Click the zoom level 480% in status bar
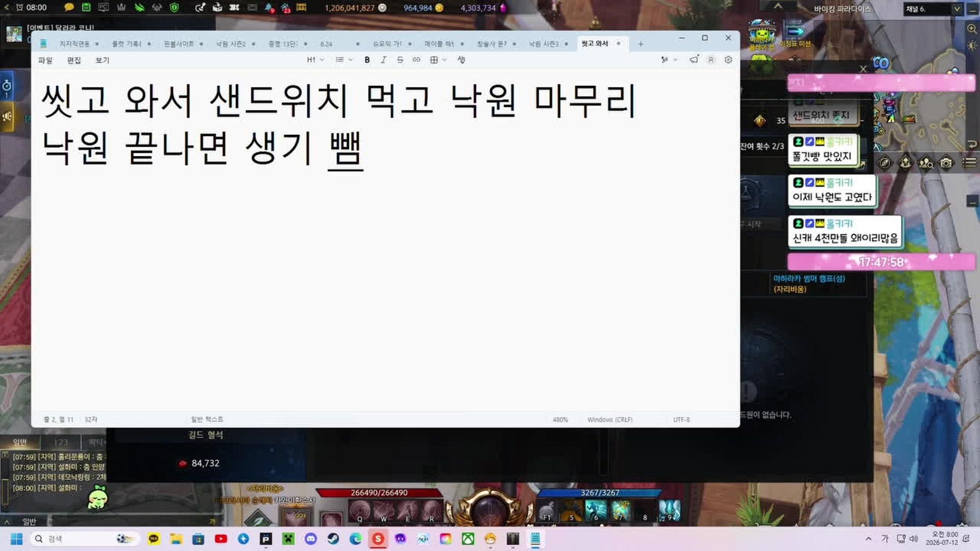 click(x=560, y=419)
